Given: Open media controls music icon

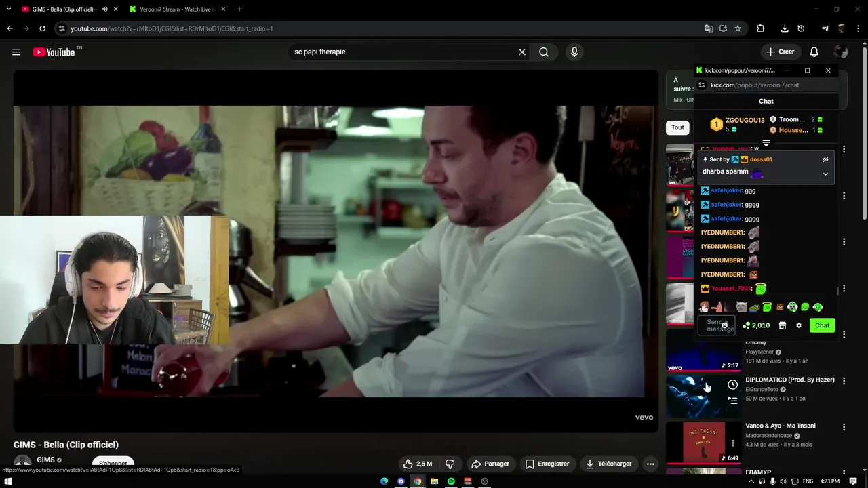Looking at the screenshot, I should tap(825, 28).
